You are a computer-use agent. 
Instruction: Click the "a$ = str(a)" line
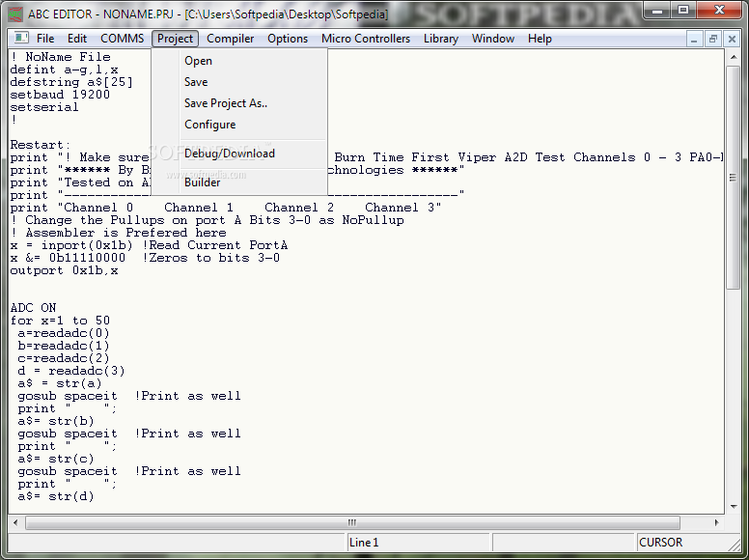(60, 383)
